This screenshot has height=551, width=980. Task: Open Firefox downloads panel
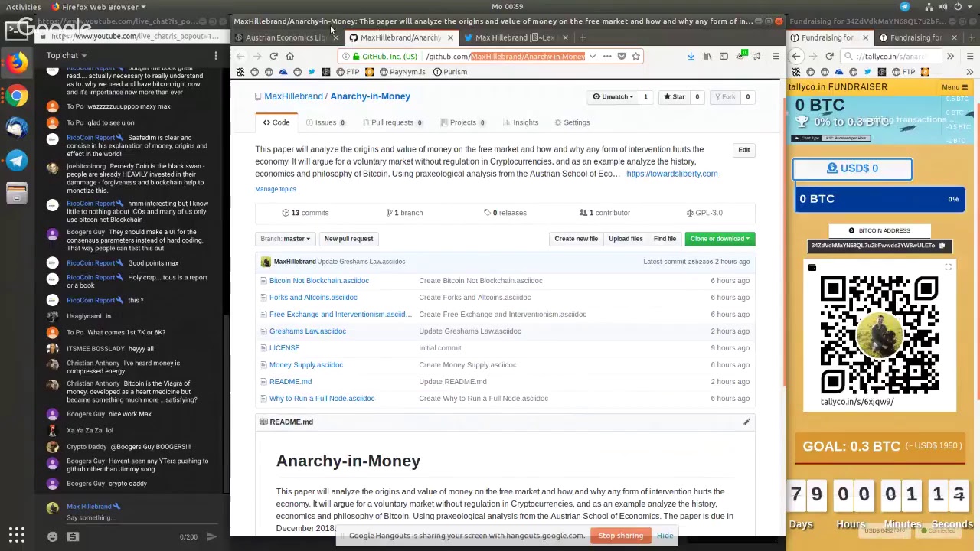691,56
